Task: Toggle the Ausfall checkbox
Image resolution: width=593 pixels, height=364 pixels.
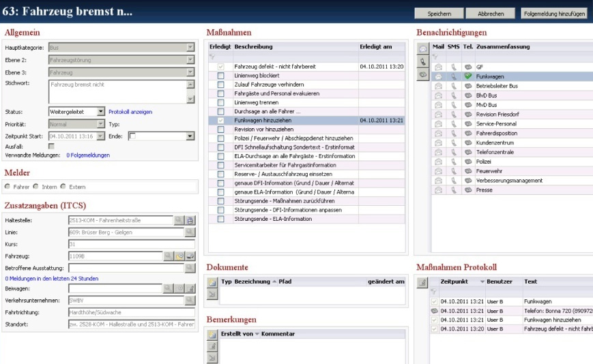Action: click(x=51, y=146)
